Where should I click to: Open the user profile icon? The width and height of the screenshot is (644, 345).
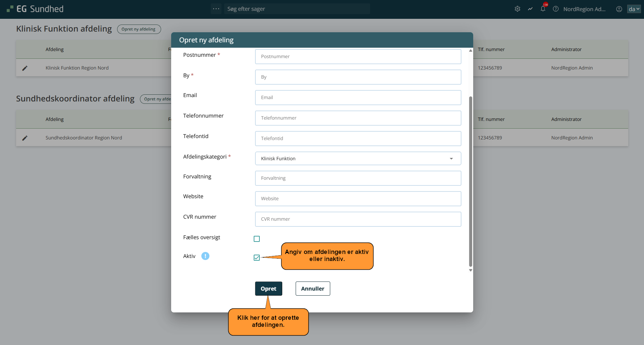(x=619, y=9)
